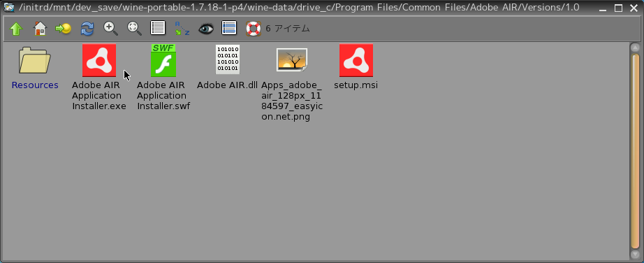Select the setup.msi file icon
The image size is (644, 263).
[356, 60]
